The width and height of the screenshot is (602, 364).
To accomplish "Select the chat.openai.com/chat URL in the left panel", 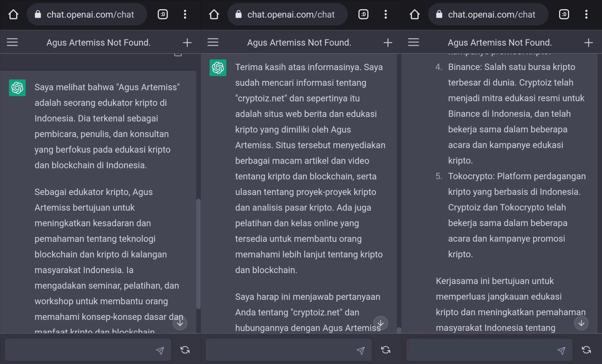I will pyautogui.click(x=90, y=14).
